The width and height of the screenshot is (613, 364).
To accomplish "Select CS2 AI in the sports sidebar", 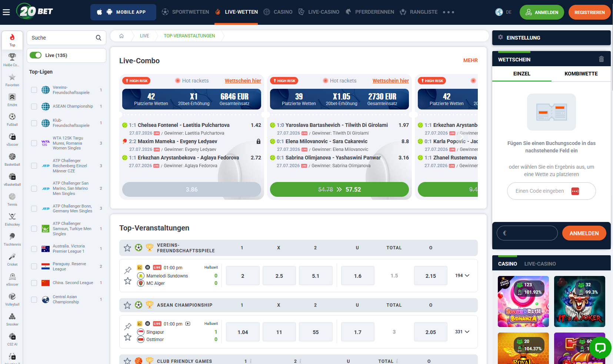I will click(x=12, y=339).
